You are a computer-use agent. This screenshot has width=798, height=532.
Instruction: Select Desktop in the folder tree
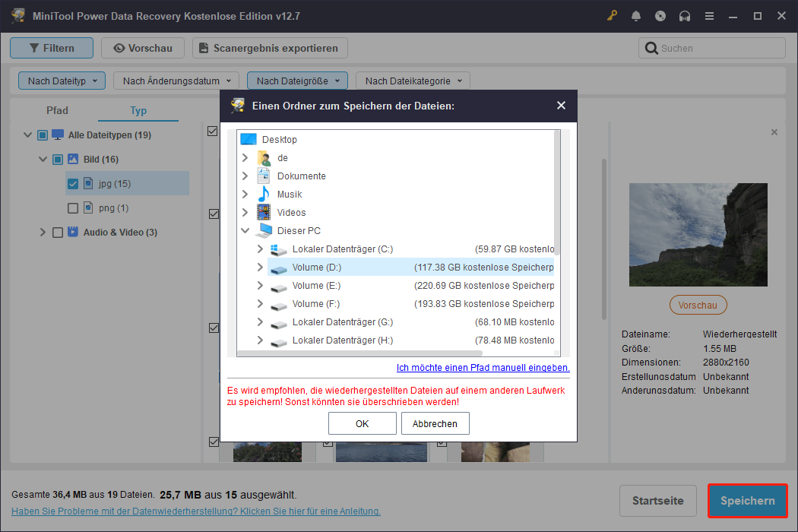(x=280, y=140)
